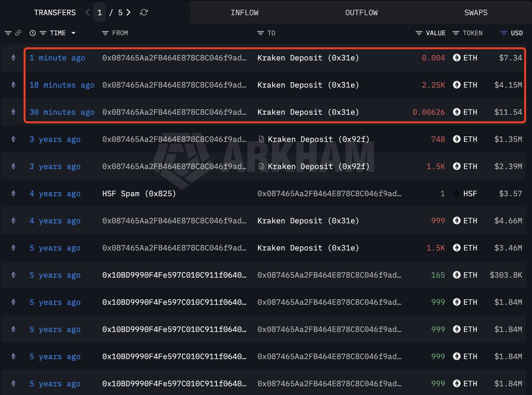Click the $303.8K USD amount
Viewport: 532px width, 395px height.
[506, 275]
